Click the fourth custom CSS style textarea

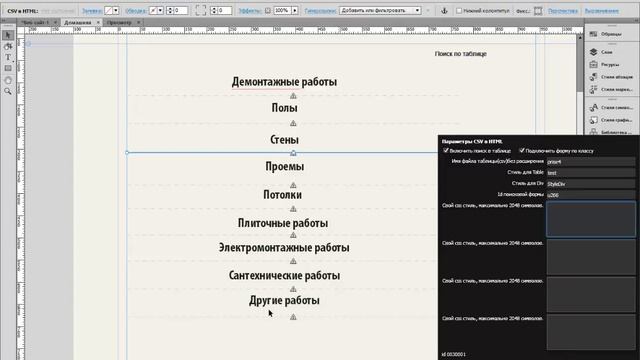coord(591,332)
